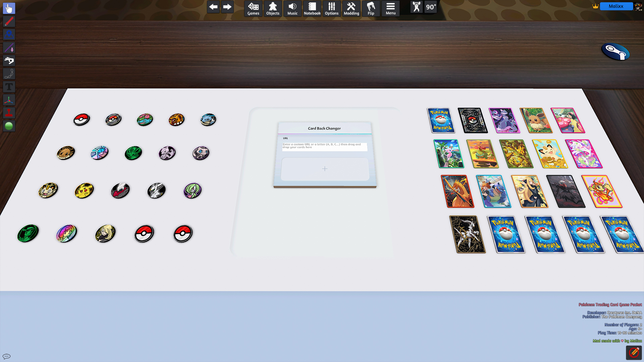Open the Objects menu
Screen dimensions: 644x362
coord(273,8)
